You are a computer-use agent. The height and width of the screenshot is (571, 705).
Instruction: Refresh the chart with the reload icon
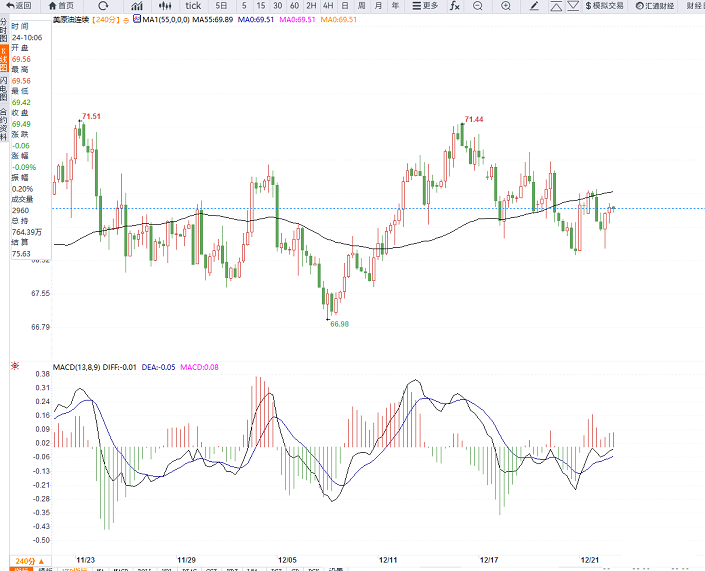tap(103, 6)
